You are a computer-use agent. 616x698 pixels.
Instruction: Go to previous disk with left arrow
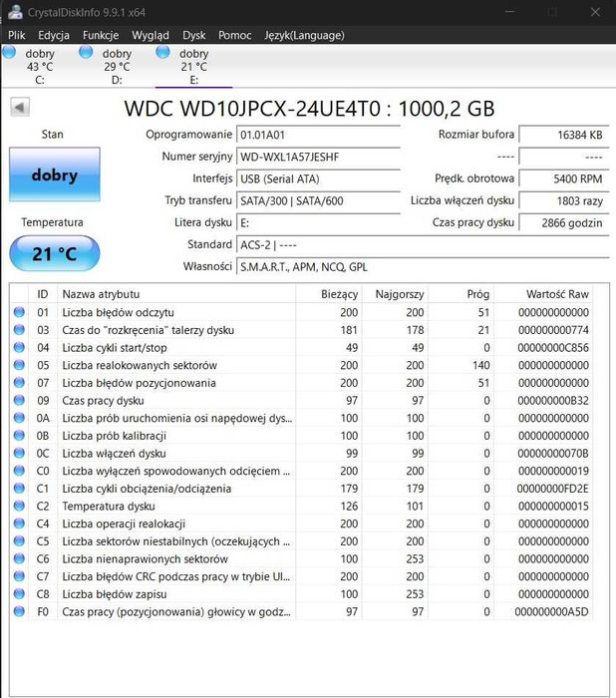pyautogui.click(x=20, y=108)
